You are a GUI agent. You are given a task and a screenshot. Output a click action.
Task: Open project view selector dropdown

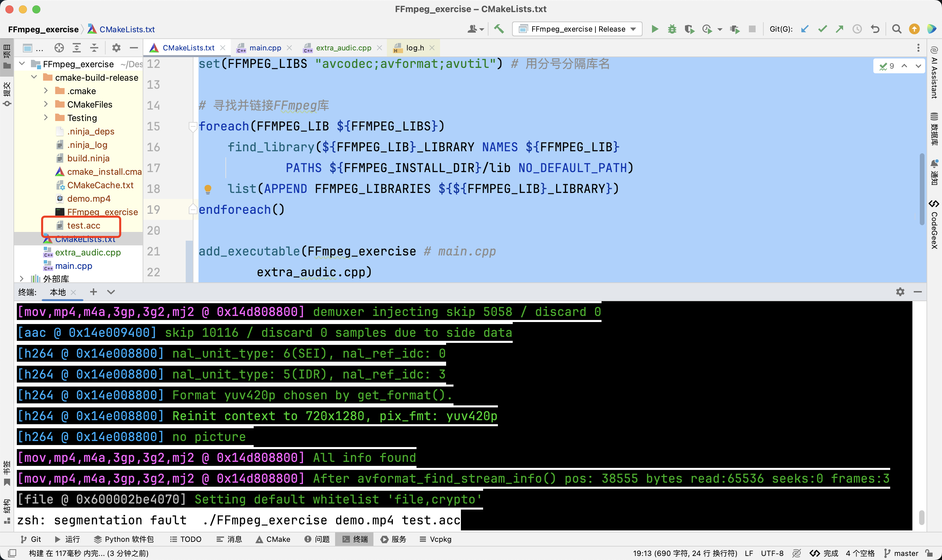coord(33,48)
